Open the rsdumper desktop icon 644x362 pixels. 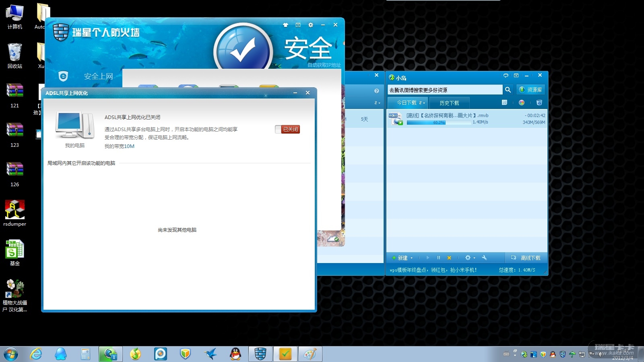coord(15,214)
